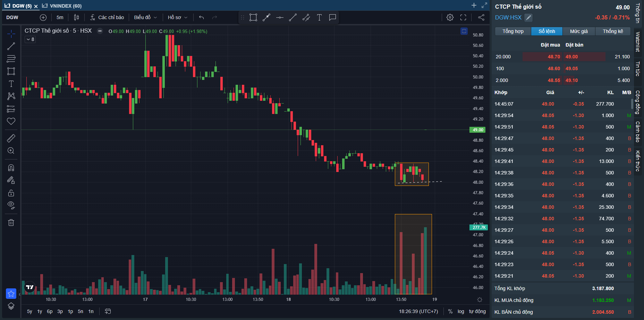Pick the diagonal trend line in floating toolbar
The image size is (644, 320).
(x=293, y=17)
